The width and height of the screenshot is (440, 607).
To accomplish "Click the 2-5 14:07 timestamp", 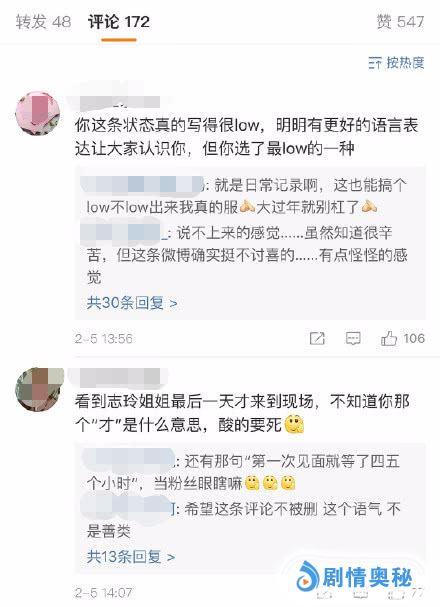I will point(104,593).
